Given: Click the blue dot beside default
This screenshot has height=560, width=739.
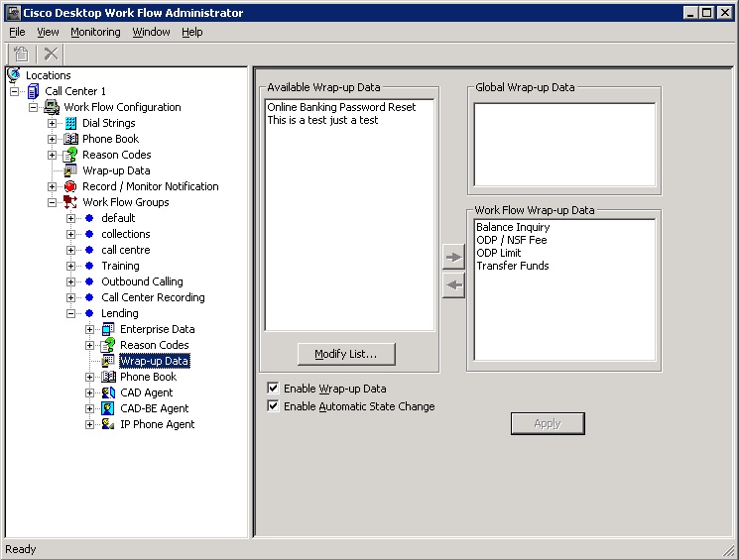Looking at the screenshot, I should 89,218.
